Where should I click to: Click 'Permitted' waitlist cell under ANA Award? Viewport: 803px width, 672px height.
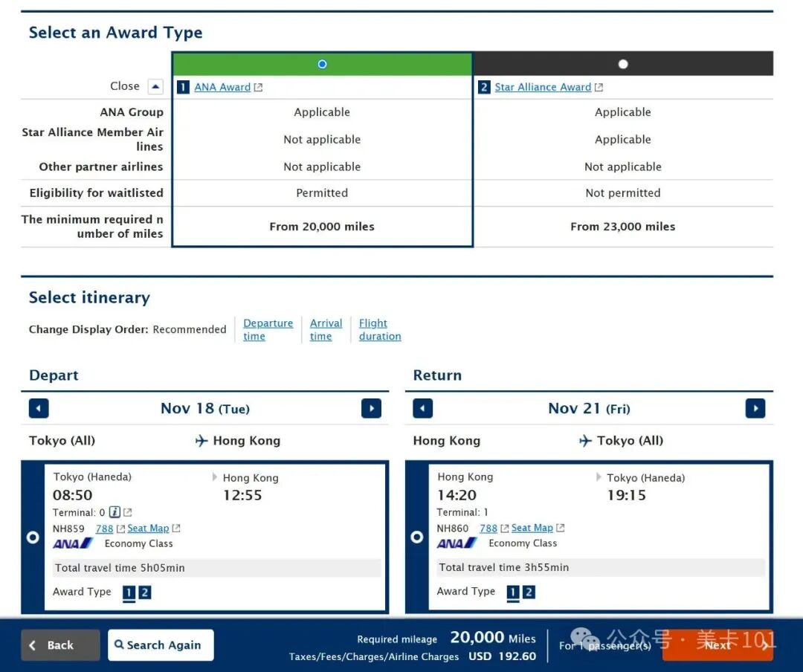coord(322,193)
